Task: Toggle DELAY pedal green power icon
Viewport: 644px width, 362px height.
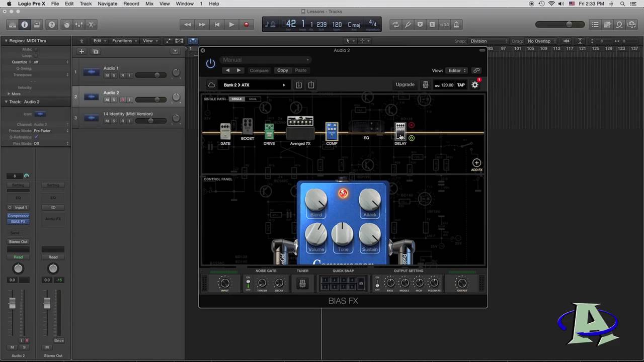Action: pos(411,138)
